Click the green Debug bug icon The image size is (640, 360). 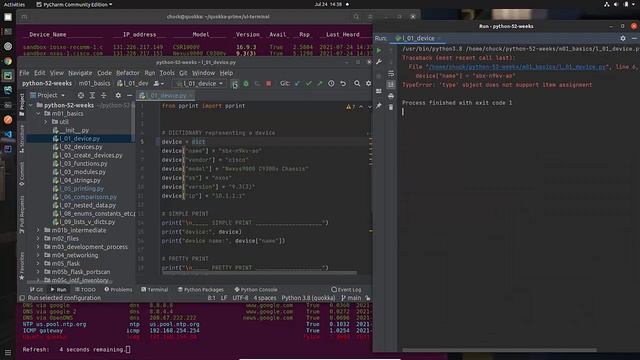point(246,83)
